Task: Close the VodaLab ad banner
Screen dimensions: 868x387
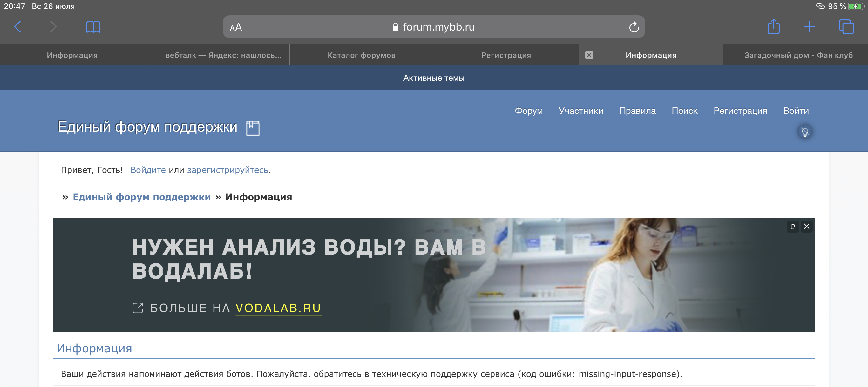Action: tap(806, 227)
